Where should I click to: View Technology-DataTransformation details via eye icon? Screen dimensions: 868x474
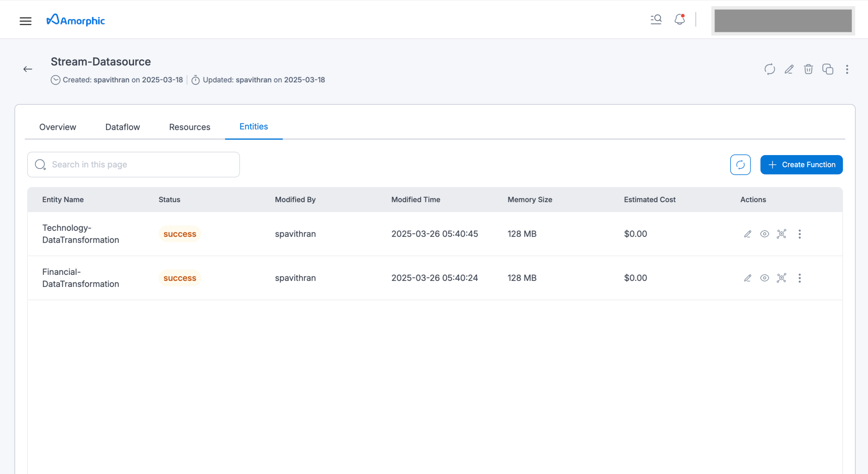[764, 234]
